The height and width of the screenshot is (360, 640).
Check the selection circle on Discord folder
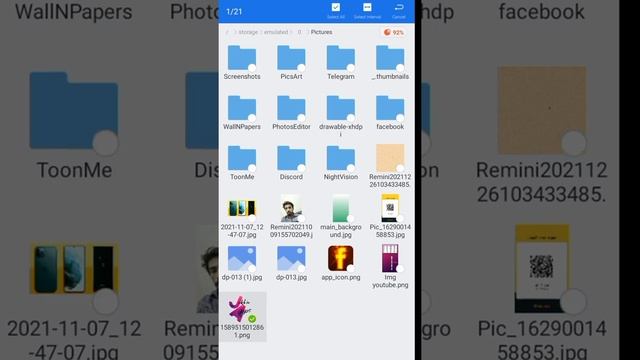301,169
